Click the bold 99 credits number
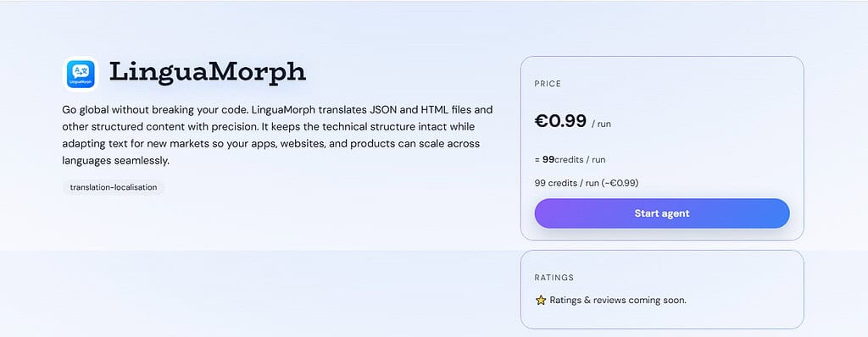The height and width of the screenshot is (337, 868). point(548,159)
